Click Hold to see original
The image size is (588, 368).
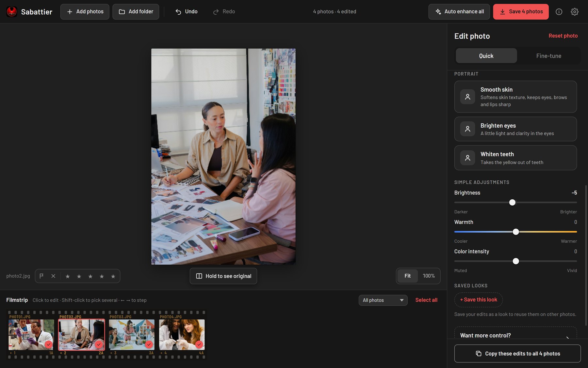223,276
